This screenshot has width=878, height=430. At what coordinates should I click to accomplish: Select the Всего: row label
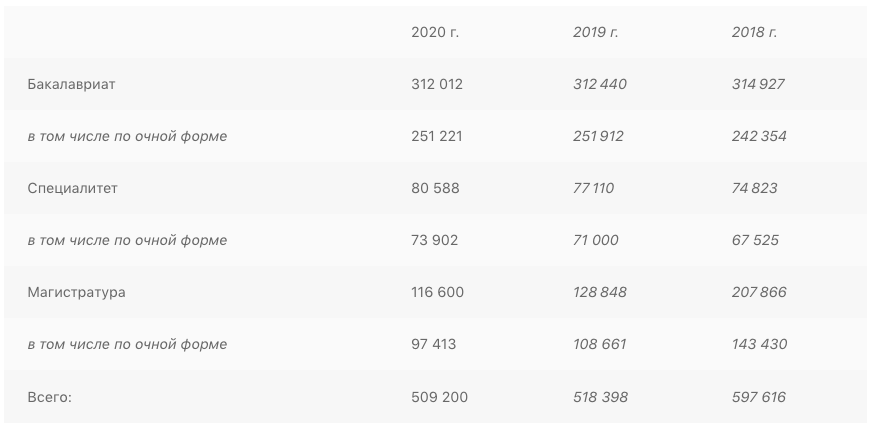[x=50, y=397]
